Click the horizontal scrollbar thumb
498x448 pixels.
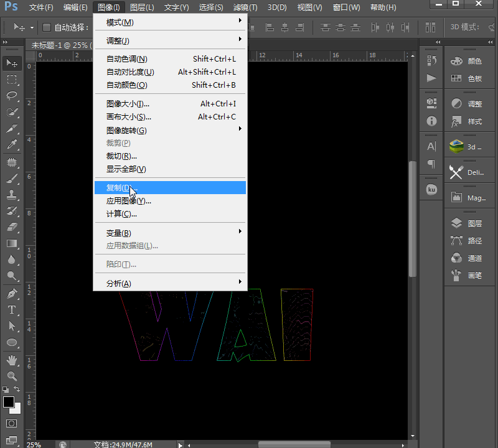(x=294, y=445)
